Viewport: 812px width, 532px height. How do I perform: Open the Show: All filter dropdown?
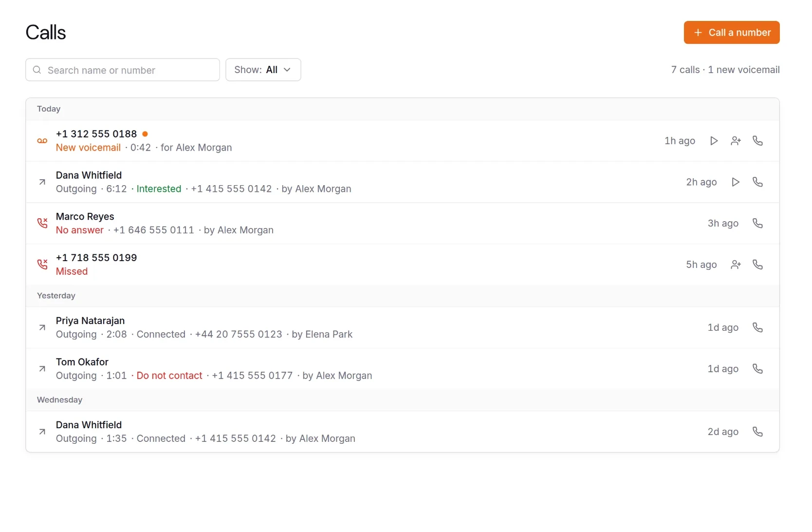click(263, 70)
